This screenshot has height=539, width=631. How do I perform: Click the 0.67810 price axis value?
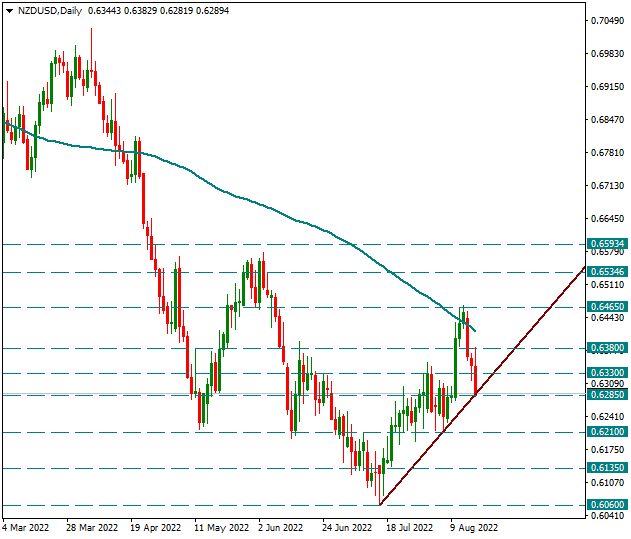(607, 153)
